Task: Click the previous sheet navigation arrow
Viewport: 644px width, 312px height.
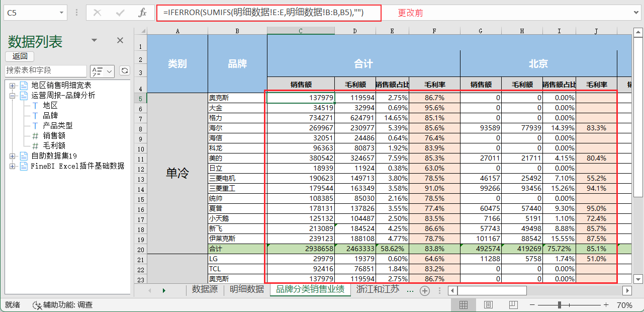Action: [x=149, y=290]
